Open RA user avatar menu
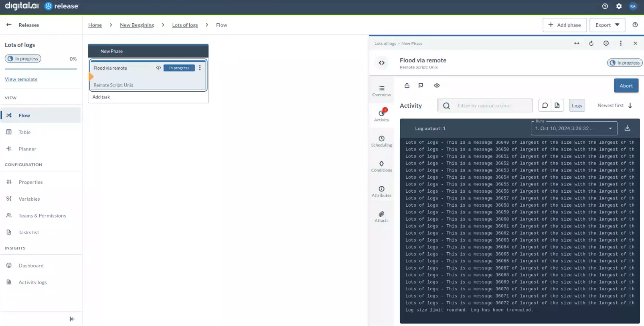This screenshot has width=644, height=326. [633, 6]
